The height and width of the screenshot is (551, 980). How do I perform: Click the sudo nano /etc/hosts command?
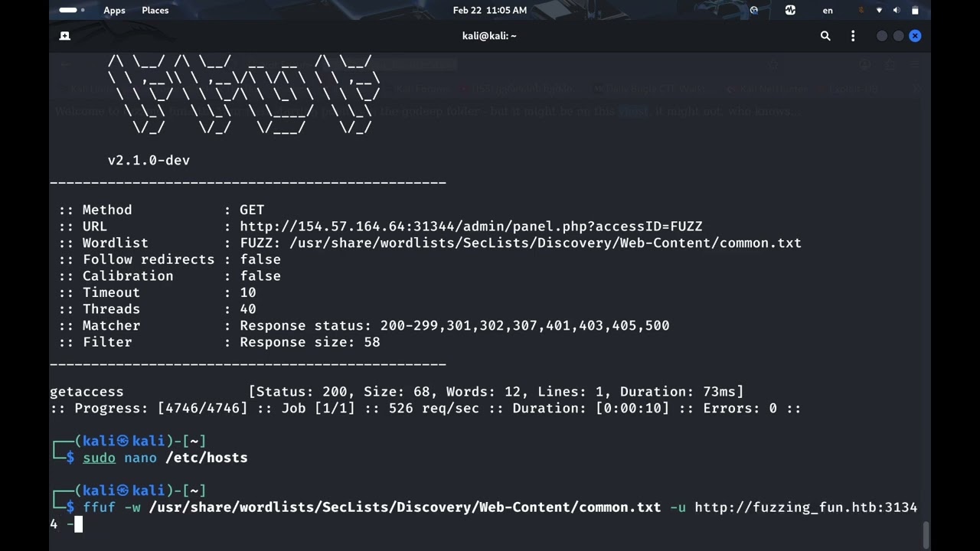165,458
